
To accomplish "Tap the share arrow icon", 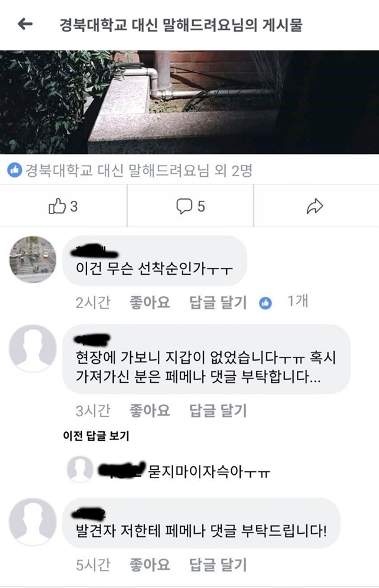I will click(315, 207).
